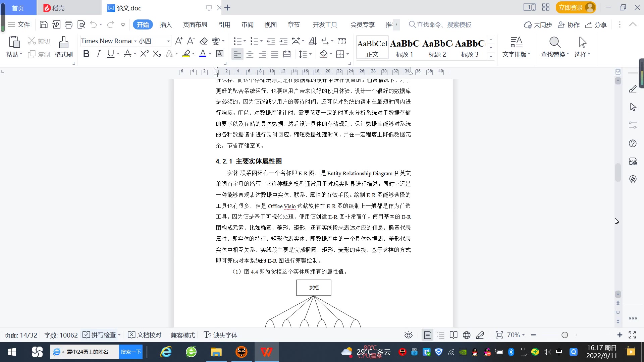This screenshot has width=644, height=362.
Task: Open Print Preview from quick access toolbar
Action: pos(81,24)
